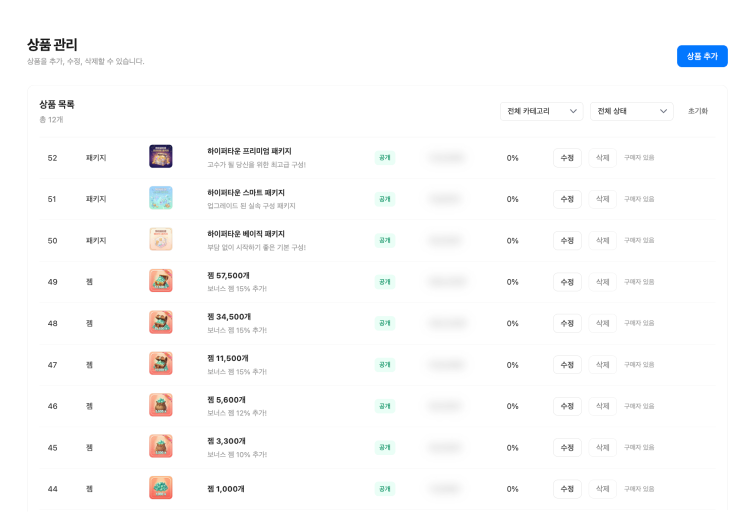
Task: Click 삭제 for 젬 57,500개
Action: tap(602, 282)
